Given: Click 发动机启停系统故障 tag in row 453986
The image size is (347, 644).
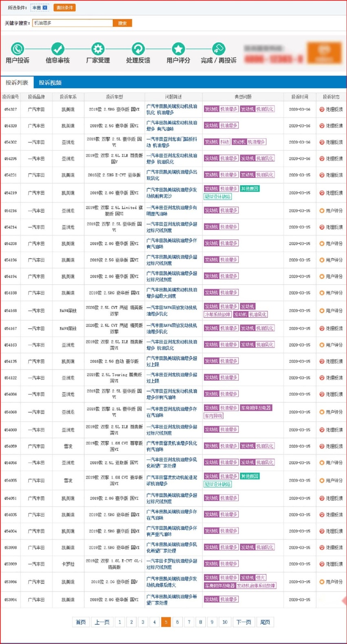Looking at the screenshot, I should pos(256,585).
